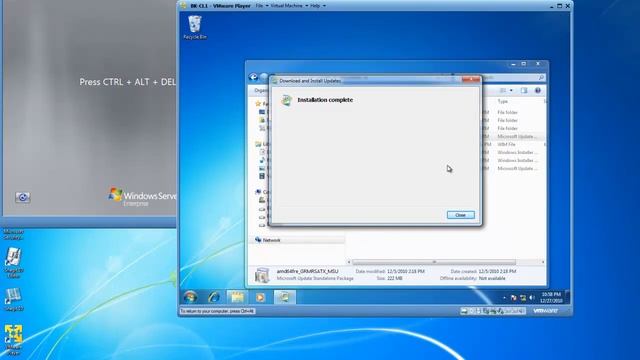This screenshot has width=640, height=360.
Task: Select Network in the Explorer navigation pane
Action: (271, 240)
